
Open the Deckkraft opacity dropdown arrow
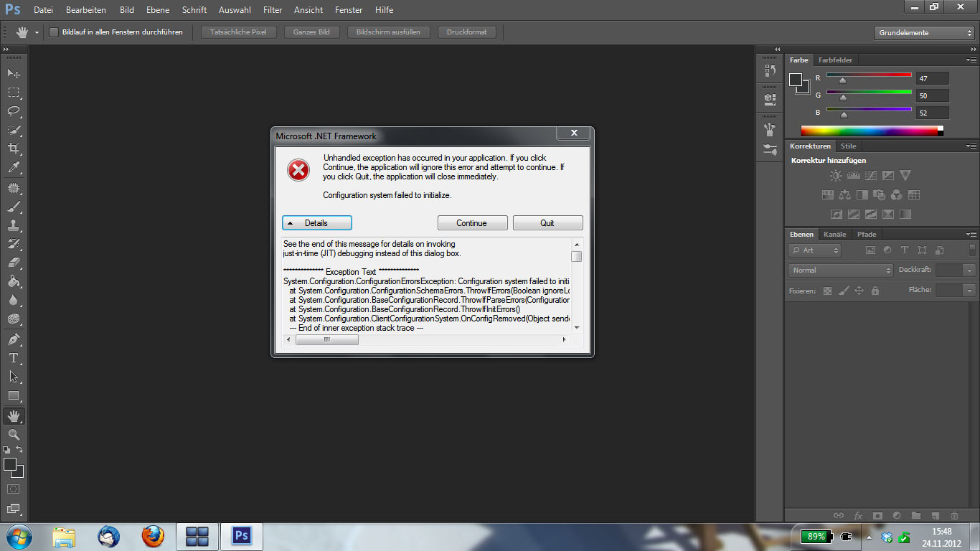coord(969,270)
